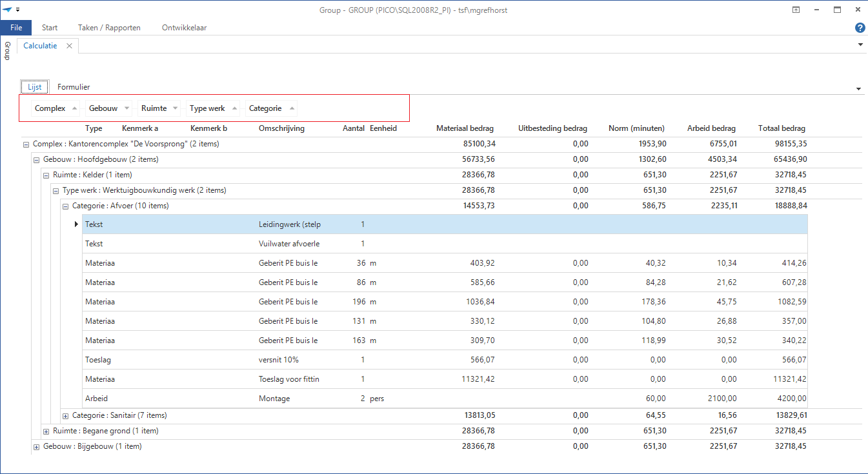Click the app logo icon in title bar
The image size is (868, 474).
click(7, 10)
